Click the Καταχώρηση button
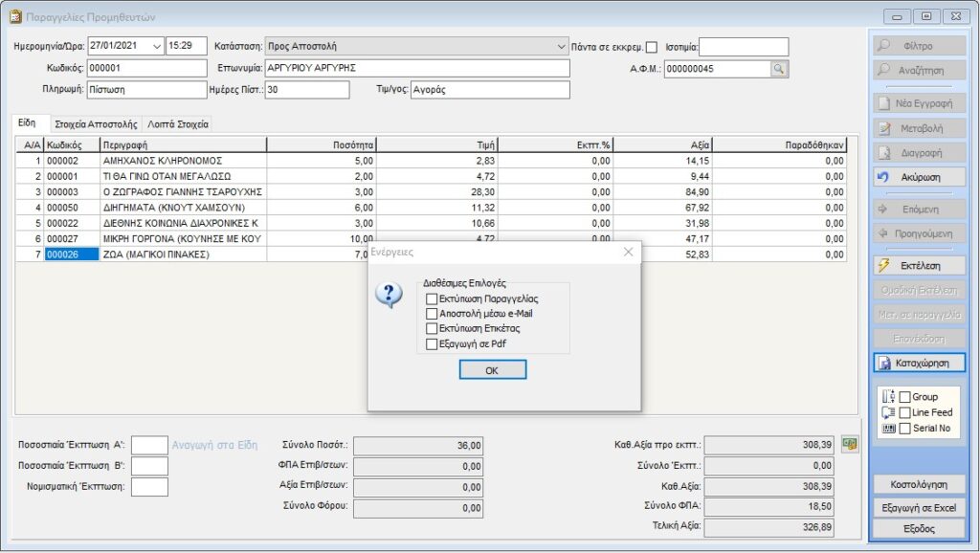The height and width of the screenshot is (553, 980). [919, 363]
